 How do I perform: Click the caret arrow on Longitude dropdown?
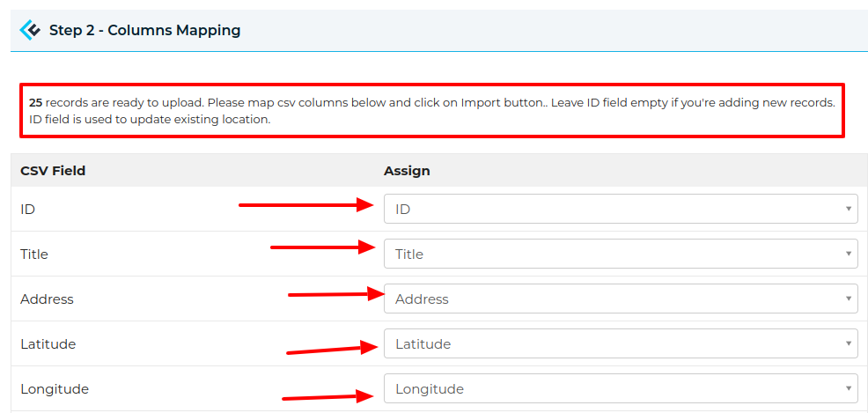pos(848,389)
